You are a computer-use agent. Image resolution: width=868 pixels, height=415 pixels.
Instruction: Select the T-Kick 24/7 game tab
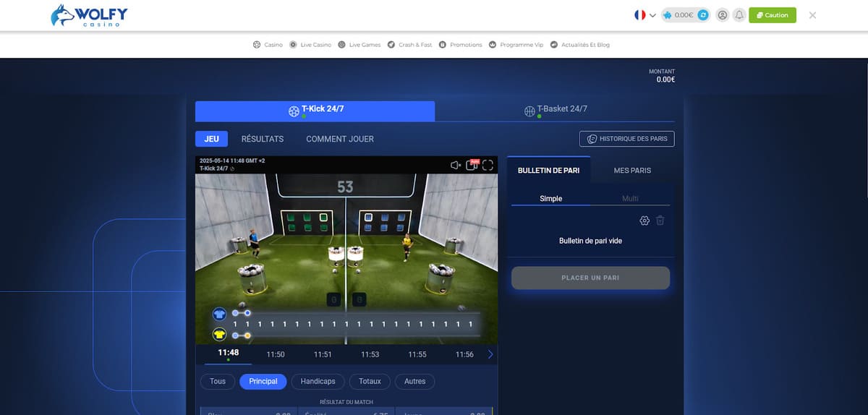pos(315,111)
